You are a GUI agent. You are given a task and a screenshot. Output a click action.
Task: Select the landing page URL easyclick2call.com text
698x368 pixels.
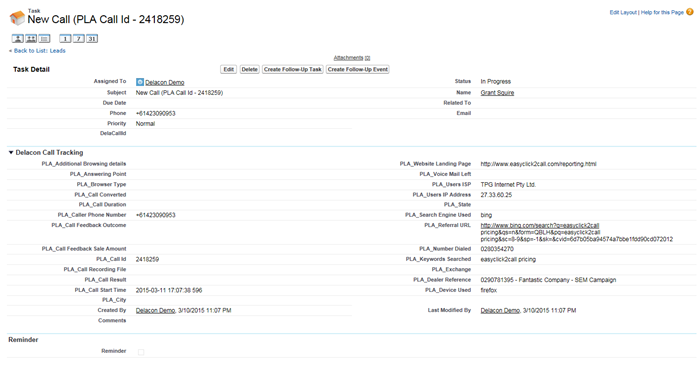[x=538, y=164]
